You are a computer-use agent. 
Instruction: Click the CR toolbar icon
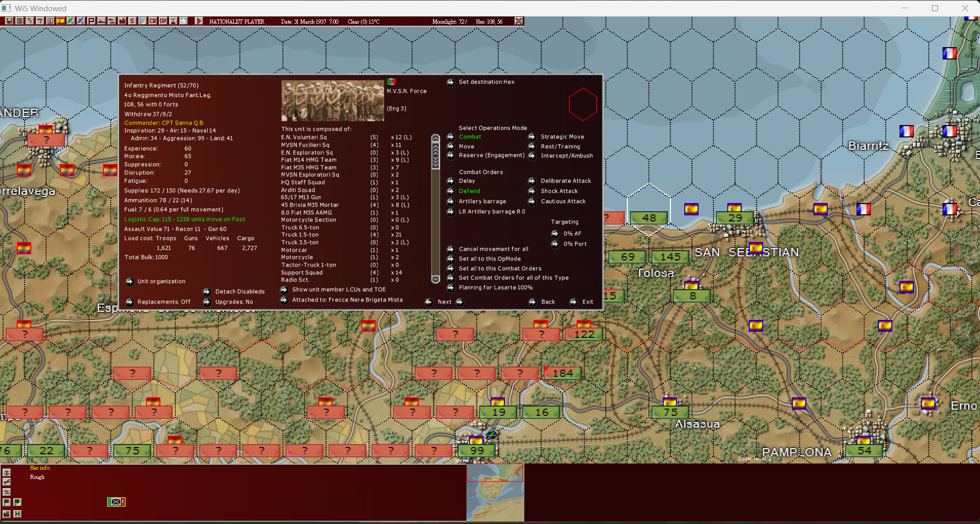point(153,21)
